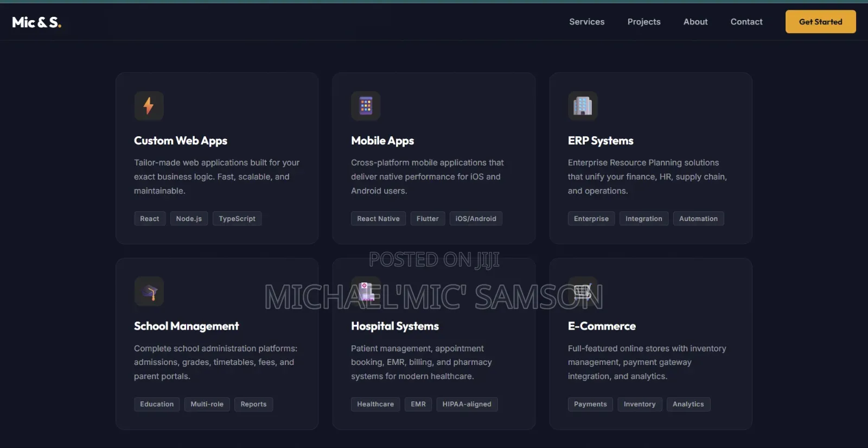
Task: Click the Payments tag
Action: coord(590,405)
